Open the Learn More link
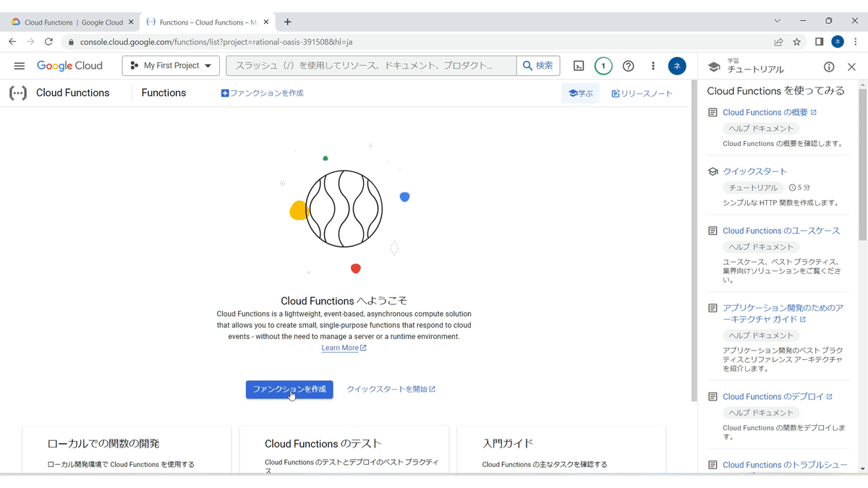The image size is (868, 488). pyautogui.click(x=344, y=348)
